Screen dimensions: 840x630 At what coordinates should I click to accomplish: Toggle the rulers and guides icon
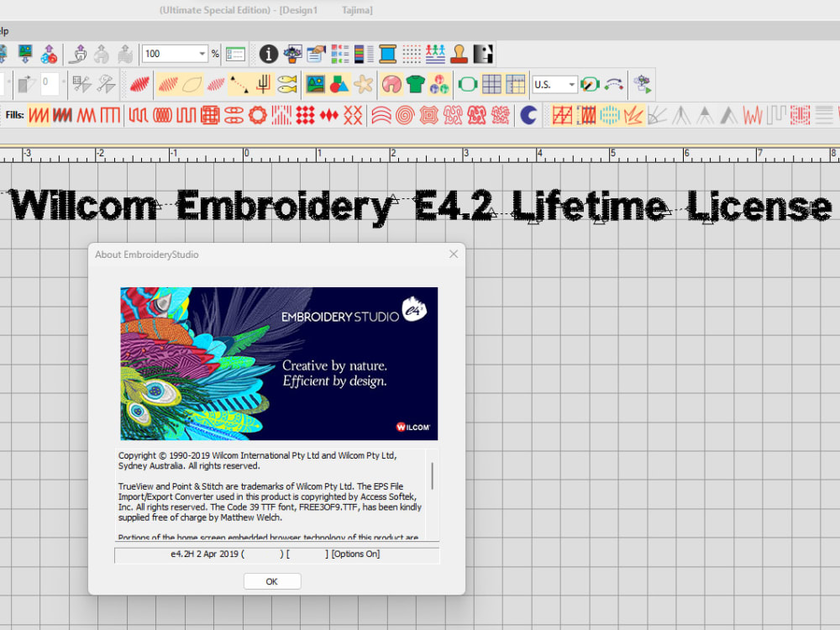[x=516, y=84]
